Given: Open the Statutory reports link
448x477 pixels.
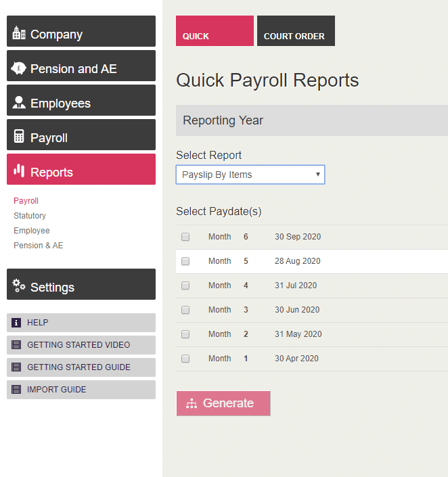Looking at the screenshot, I should click(30, 216).
